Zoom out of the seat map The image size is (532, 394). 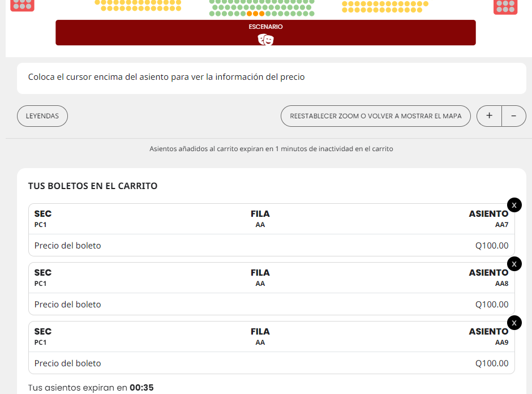(514, 116)
